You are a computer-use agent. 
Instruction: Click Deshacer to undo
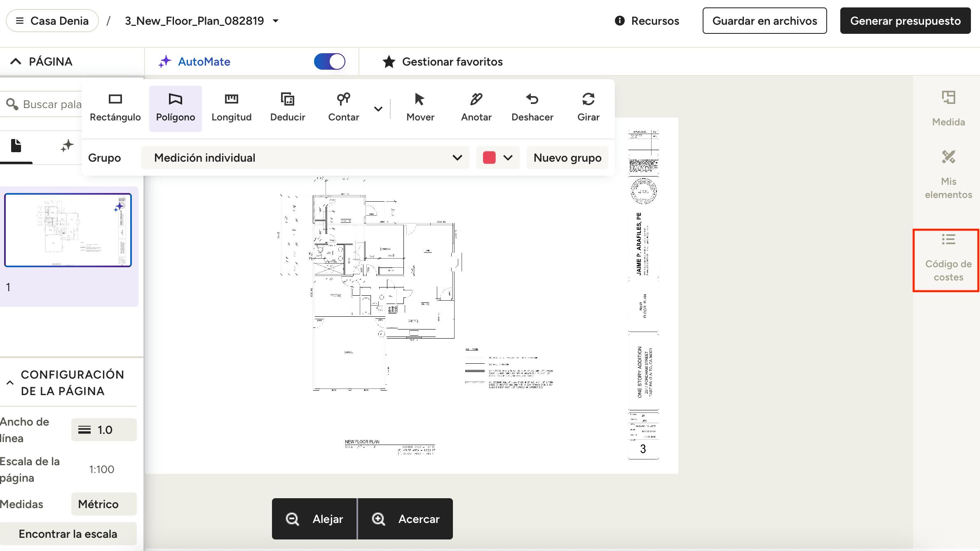(532, 108)
